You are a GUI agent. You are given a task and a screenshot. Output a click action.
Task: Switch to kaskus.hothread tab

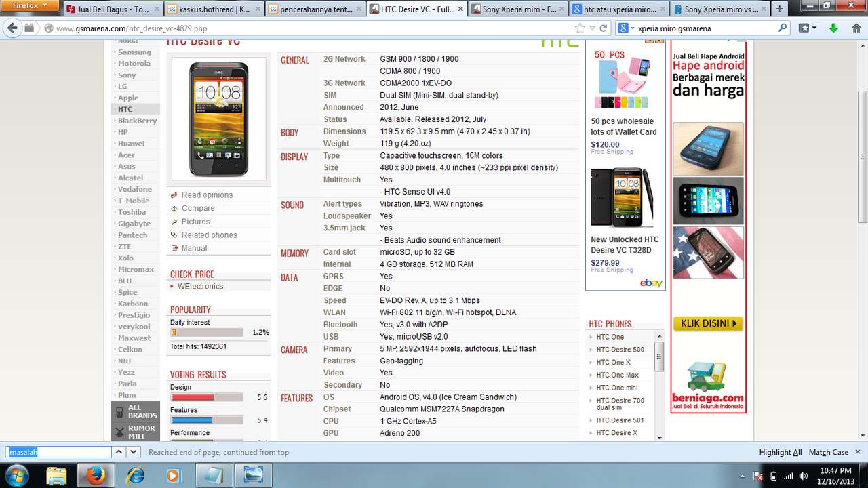(214, 9)
